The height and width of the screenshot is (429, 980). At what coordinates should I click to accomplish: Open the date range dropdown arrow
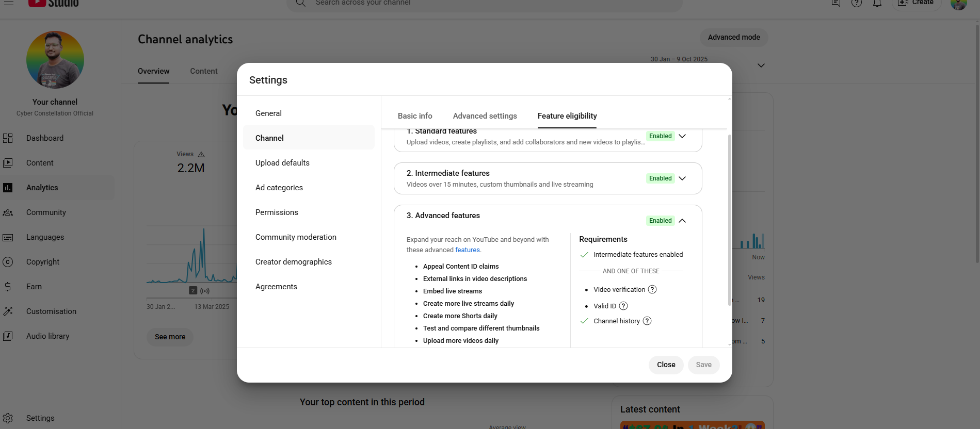click(761, 65)
